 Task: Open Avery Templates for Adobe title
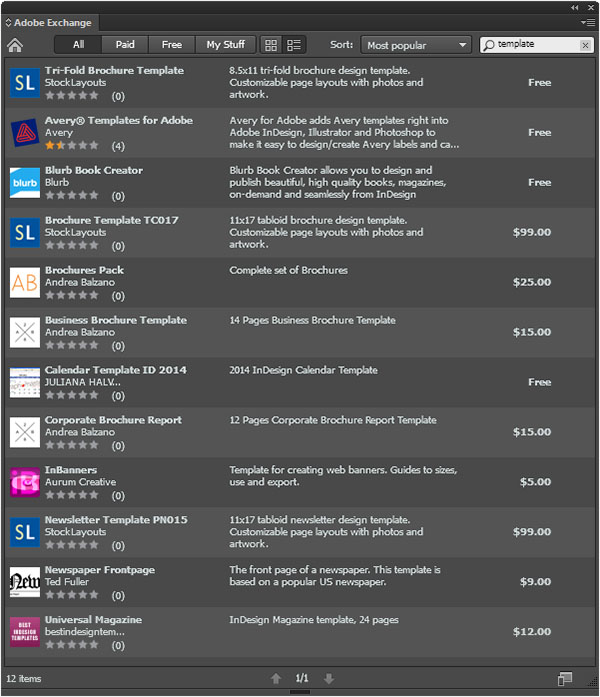tap(119, 120)
